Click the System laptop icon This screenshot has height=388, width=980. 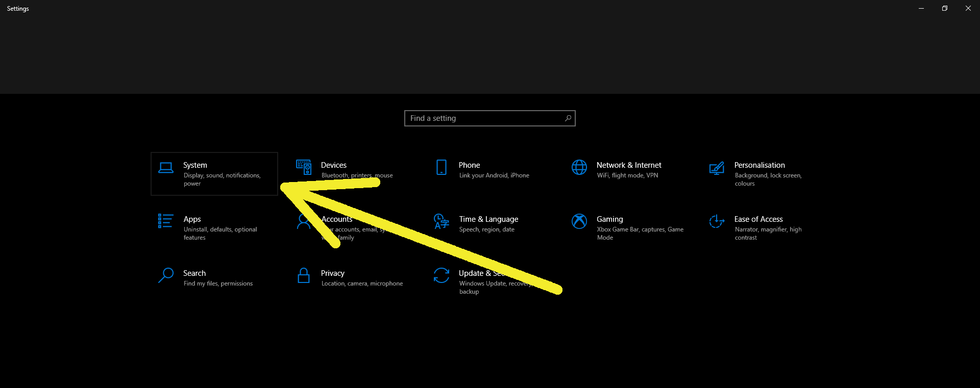point(166,168)
